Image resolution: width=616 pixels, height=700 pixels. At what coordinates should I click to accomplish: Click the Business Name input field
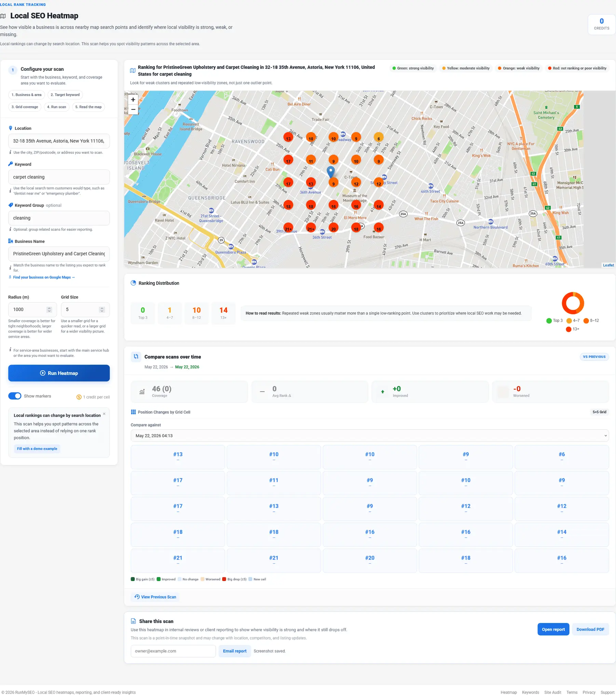click(x=59, y=254)
